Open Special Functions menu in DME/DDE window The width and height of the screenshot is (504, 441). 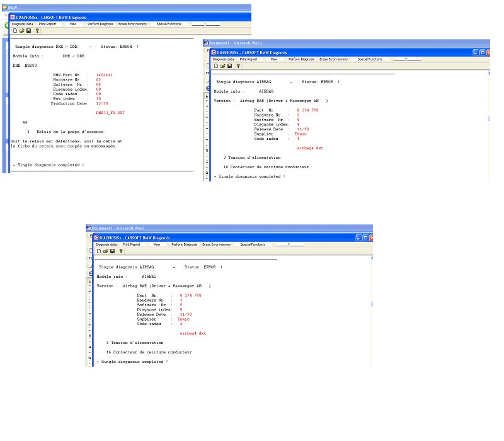point(169,24)
